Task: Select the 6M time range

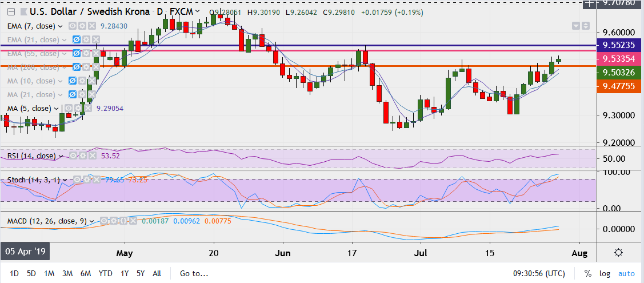Action: 86,273
